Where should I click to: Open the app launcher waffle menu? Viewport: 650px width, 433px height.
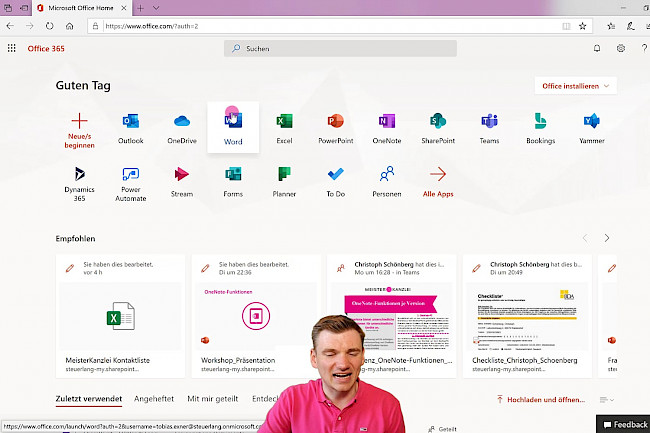[x=12, y=48]
